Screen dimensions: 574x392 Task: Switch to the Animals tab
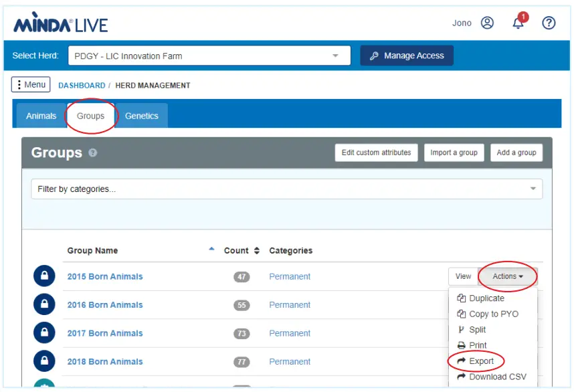click(41, 116)
